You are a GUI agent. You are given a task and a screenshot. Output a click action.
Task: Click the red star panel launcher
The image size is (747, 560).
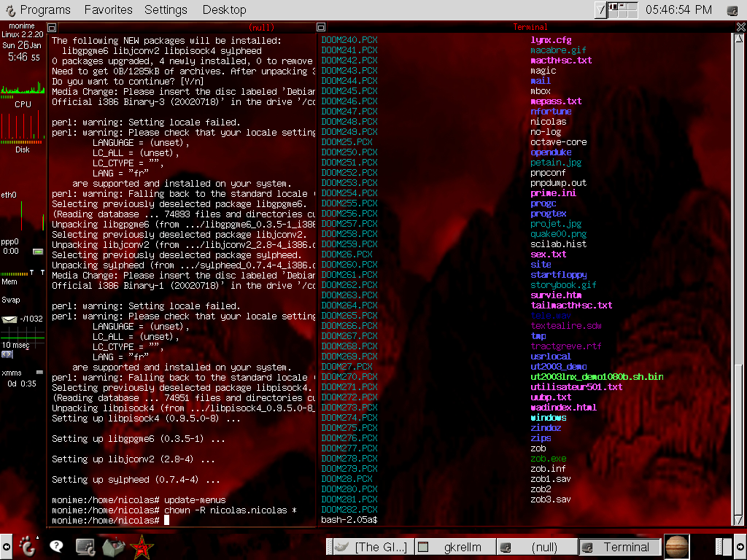(140, 545)
